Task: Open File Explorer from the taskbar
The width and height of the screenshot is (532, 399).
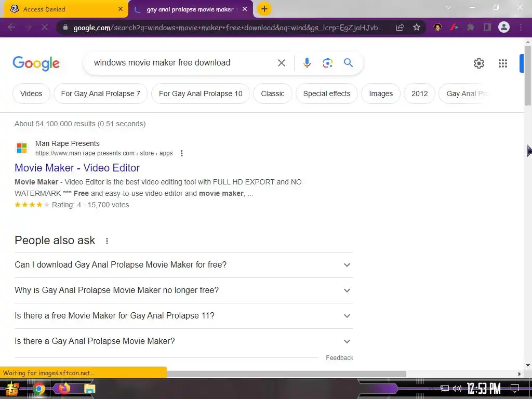Action: 89,389
